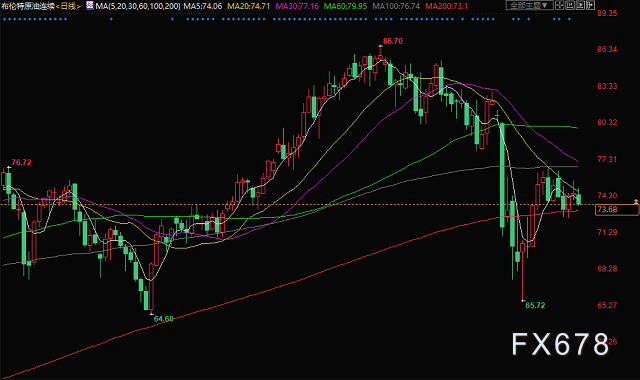Click the 86.34 axis value
The height and width of the screenshot is (380, 640).
pyautogui.click(x=607, y=49)
